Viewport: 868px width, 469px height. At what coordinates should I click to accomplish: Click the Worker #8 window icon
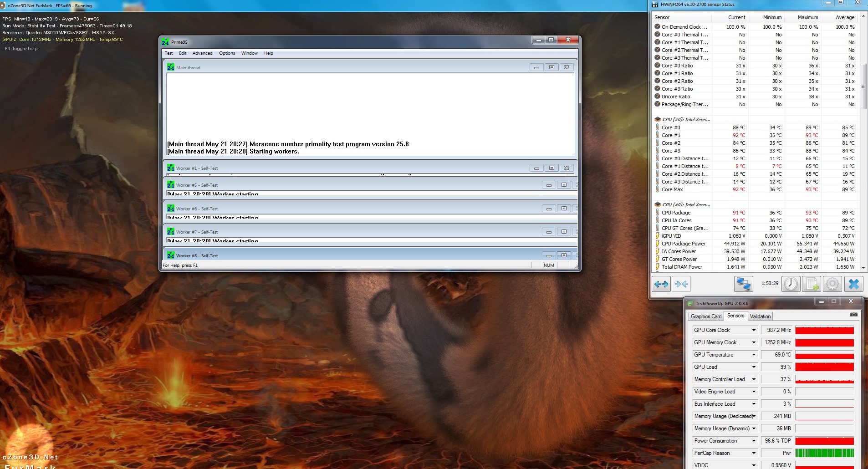[171, 255]
